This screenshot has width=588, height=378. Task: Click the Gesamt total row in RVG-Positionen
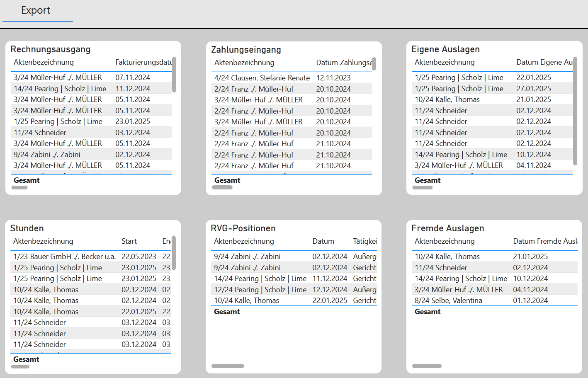point(294,312)
